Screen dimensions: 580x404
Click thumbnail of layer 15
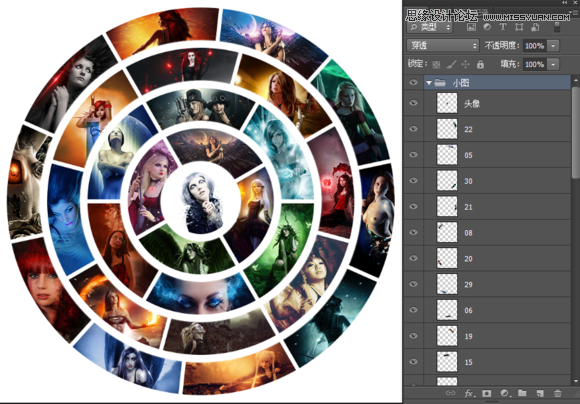coord(447,362)
